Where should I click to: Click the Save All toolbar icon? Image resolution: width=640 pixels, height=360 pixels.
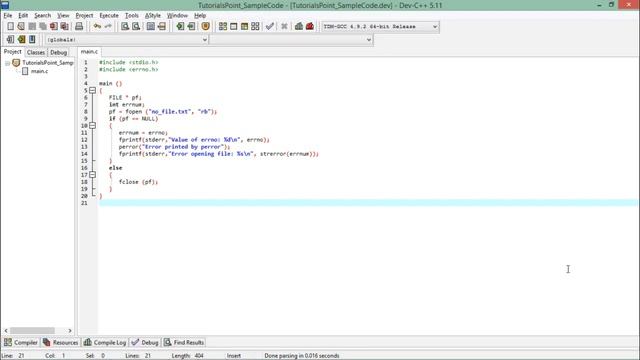click(x=43, y=27)
